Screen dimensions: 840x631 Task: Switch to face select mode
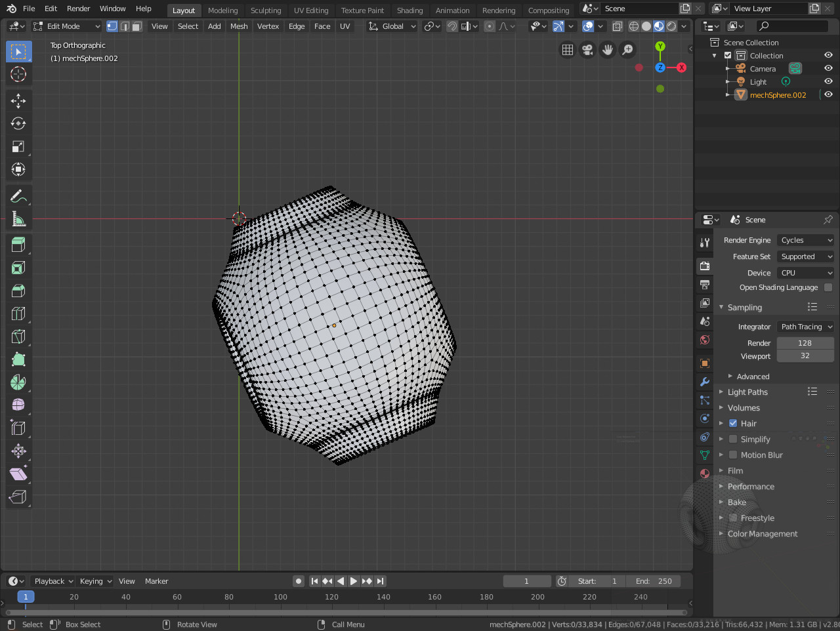pyautogui.click(x=136, y=26)
